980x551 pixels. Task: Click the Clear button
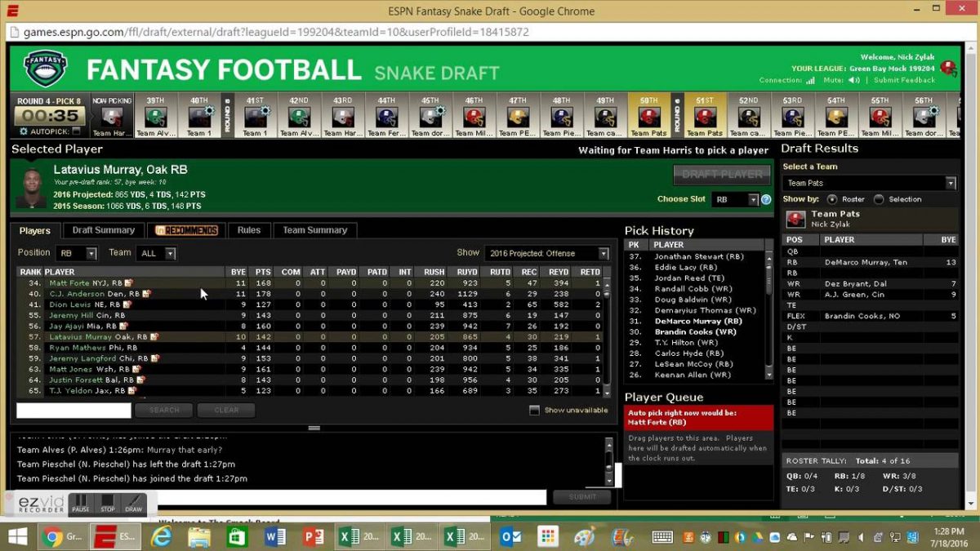click(226, 411)
